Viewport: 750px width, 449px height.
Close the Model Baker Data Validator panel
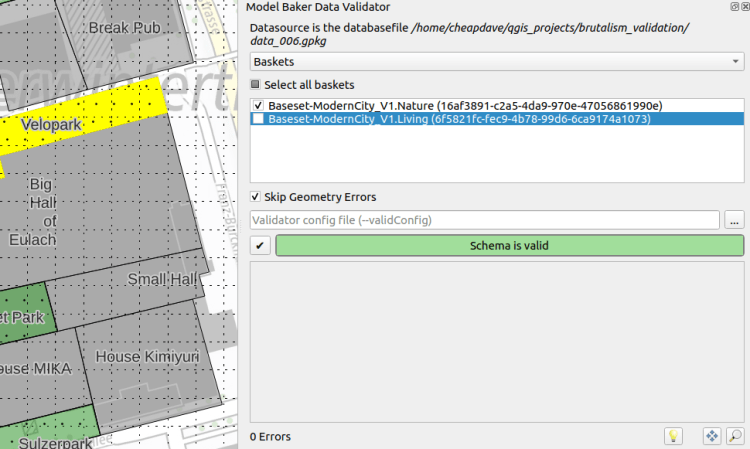(745, 7)
